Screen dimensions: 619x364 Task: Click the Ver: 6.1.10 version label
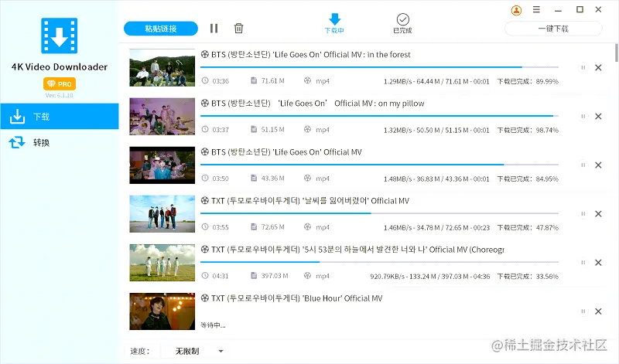[x=60, y=95]
